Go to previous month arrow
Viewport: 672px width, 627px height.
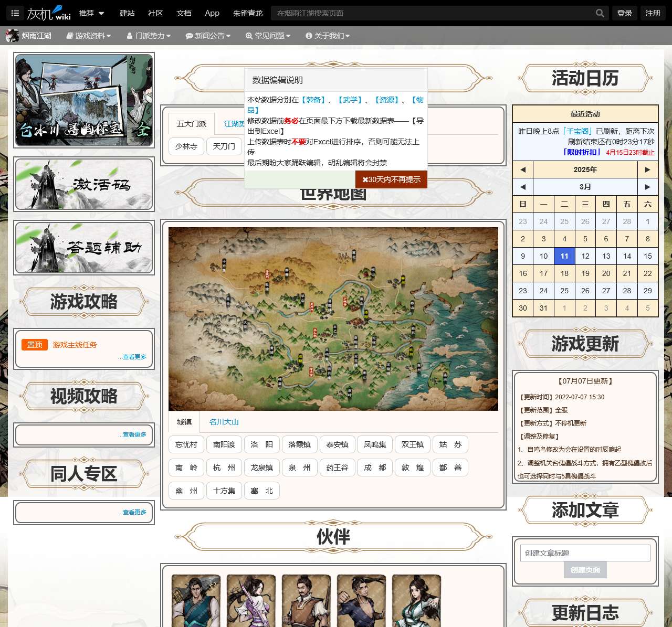click(x=522, y=187)
